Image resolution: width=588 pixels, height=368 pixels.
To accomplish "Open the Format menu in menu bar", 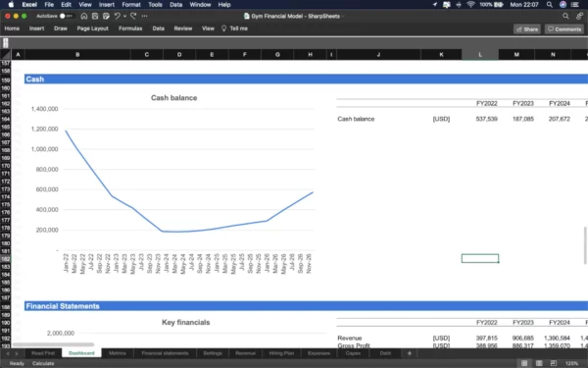I will 131,5.
